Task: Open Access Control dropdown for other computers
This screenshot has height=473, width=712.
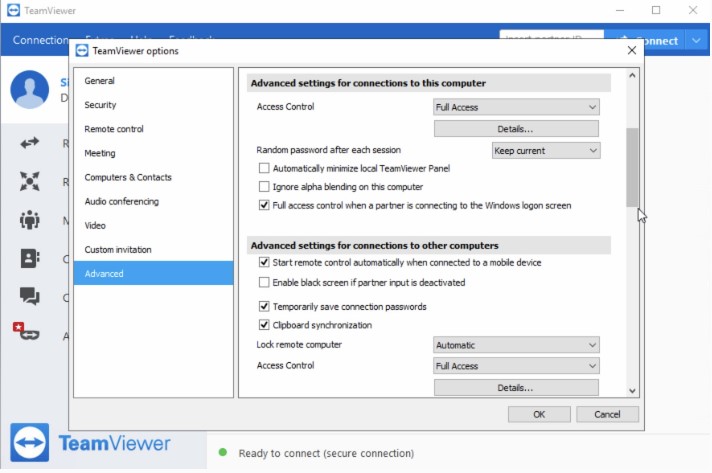Action: [x=516, y=366]
